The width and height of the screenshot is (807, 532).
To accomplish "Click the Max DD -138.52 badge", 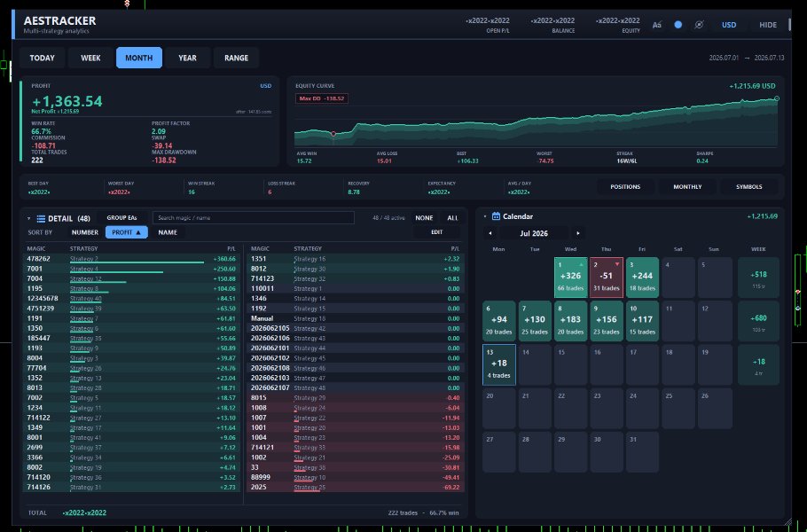I will point(322,98).
